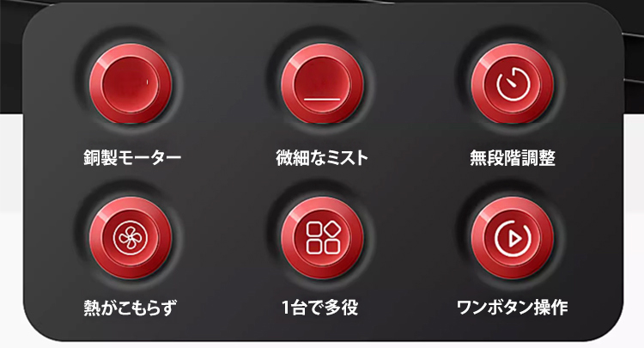Select the 銅製モーター label
This screenshot has width=644, height=348.
coord(132,157)
